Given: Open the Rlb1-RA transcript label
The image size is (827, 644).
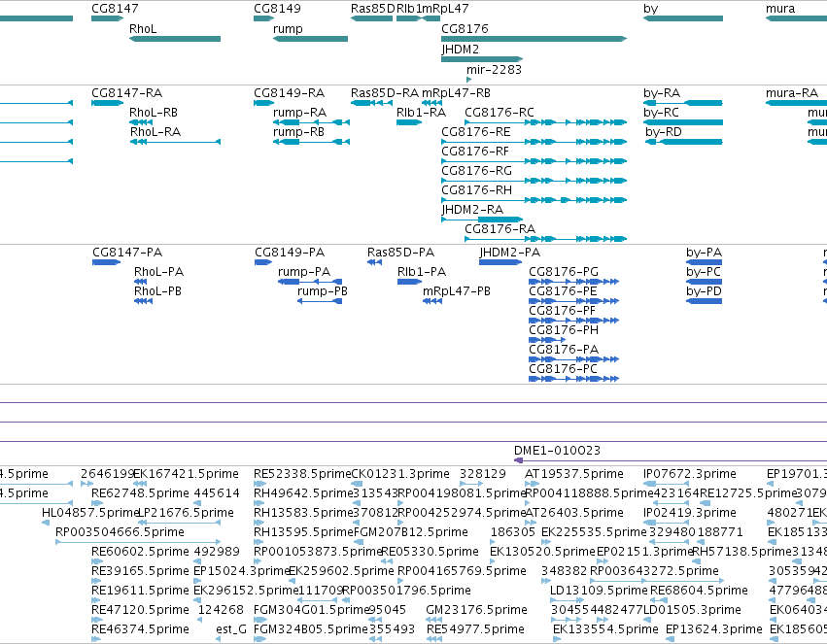Looking at the screenshot, I should click(422, 113).
